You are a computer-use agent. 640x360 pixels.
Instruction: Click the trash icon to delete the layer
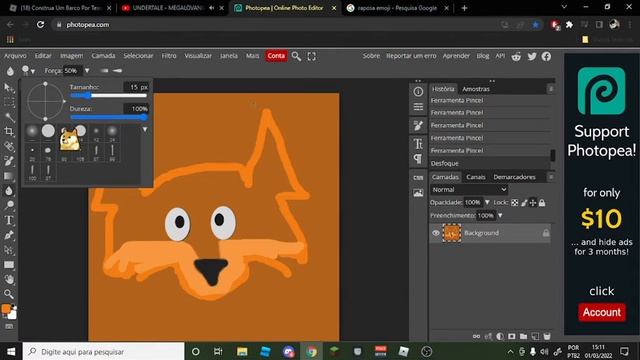click(x=547, y=336)
